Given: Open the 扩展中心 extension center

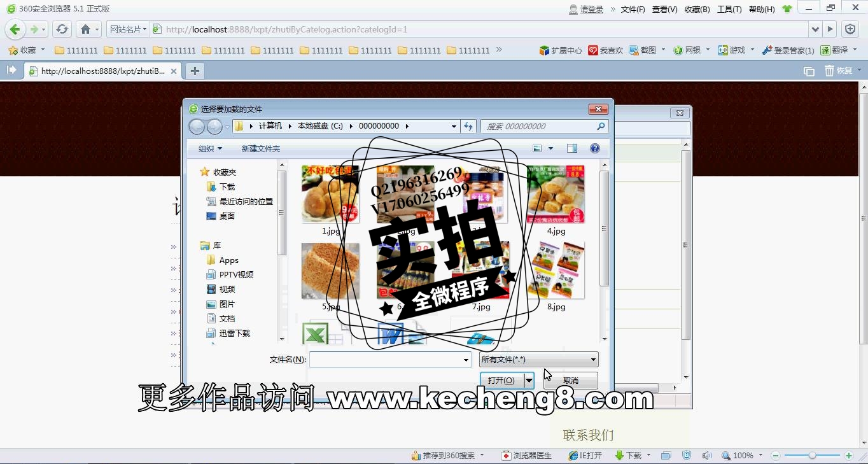Looking at the screenshot, I should 560,50.
